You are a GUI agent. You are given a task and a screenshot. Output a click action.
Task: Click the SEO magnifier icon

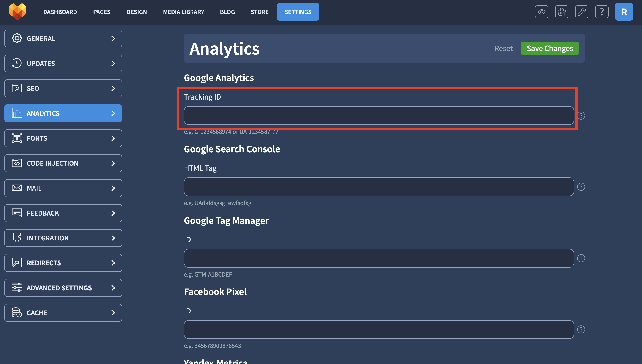tap(17, 88)
